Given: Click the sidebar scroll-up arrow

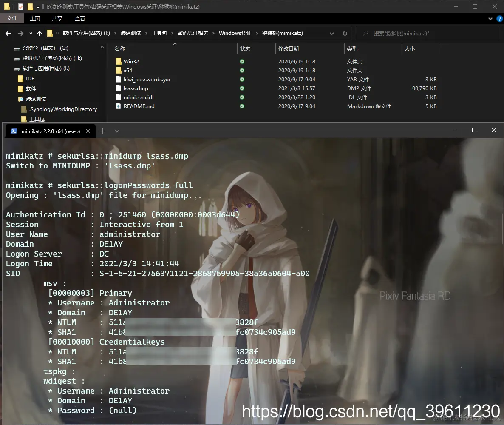Looking at the screenshot, I should coord(102,47).
